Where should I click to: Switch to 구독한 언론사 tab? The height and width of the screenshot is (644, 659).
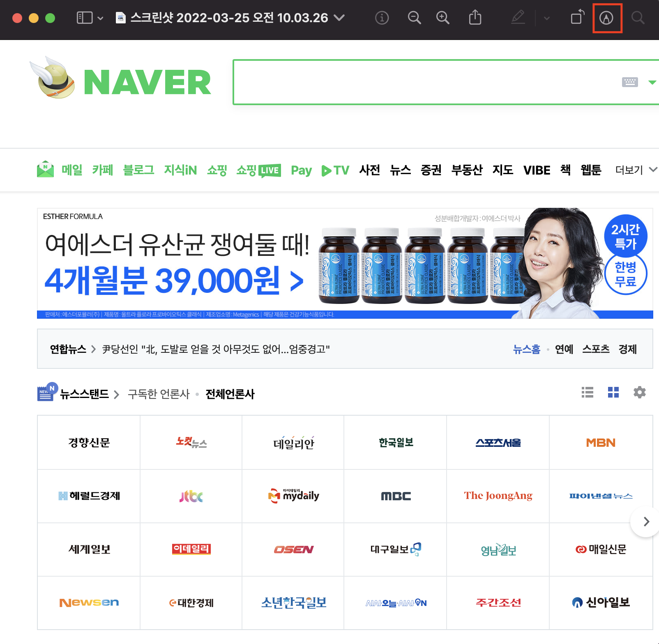(x=159, y=394)
